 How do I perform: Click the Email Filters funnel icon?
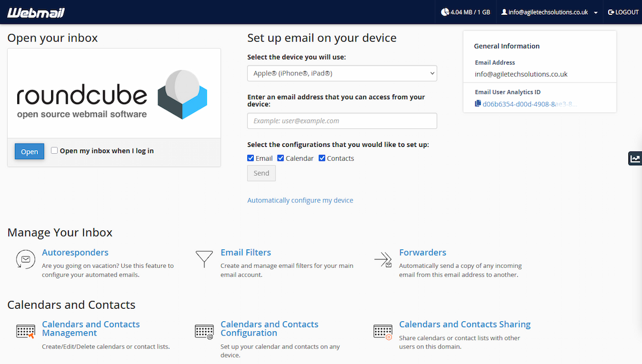[204, 259]
